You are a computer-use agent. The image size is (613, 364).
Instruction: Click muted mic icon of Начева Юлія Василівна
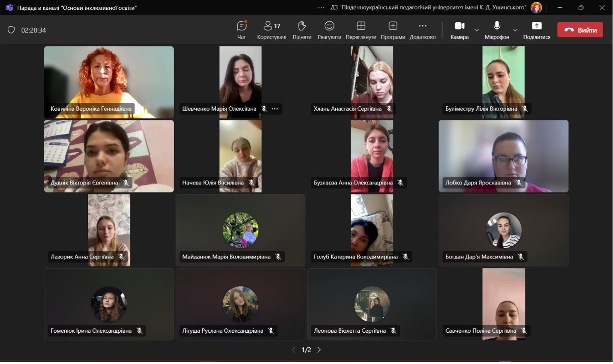[251, 183]
